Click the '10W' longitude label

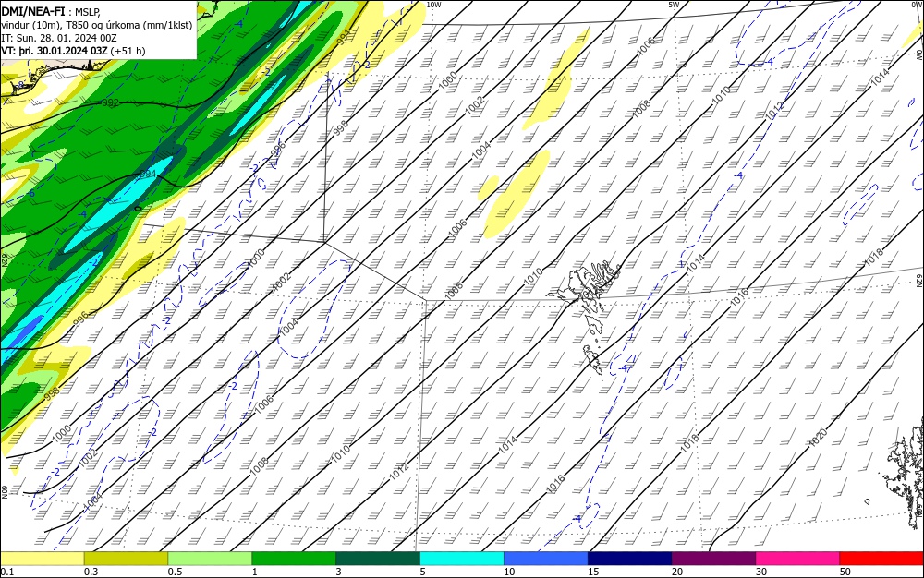tap(433, 5)
